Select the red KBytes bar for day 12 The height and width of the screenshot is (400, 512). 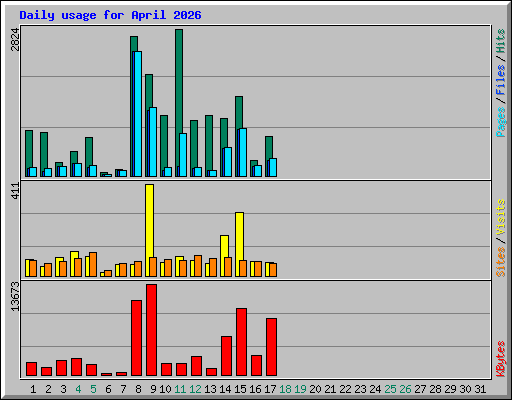[196, 366]
